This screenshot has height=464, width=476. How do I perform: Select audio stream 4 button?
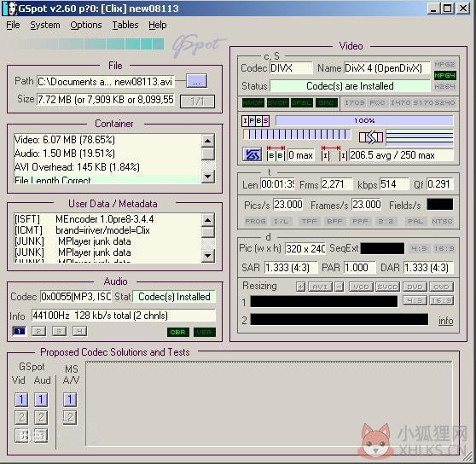tap(79, 331)
